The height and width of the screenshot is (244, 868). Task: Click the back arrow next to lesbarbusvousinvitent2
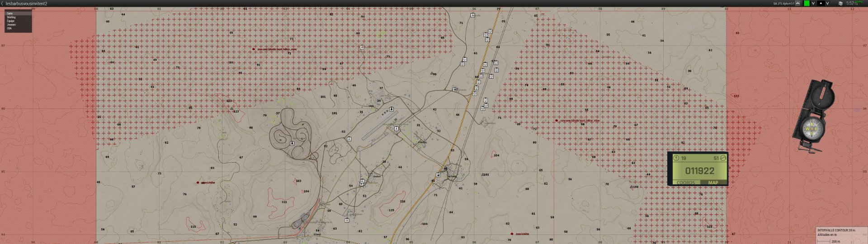coord(2,4)
